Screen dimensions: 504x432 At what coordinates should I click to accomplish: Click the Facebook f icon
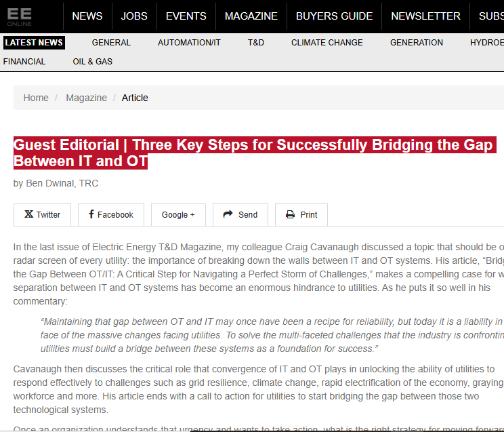91,214
